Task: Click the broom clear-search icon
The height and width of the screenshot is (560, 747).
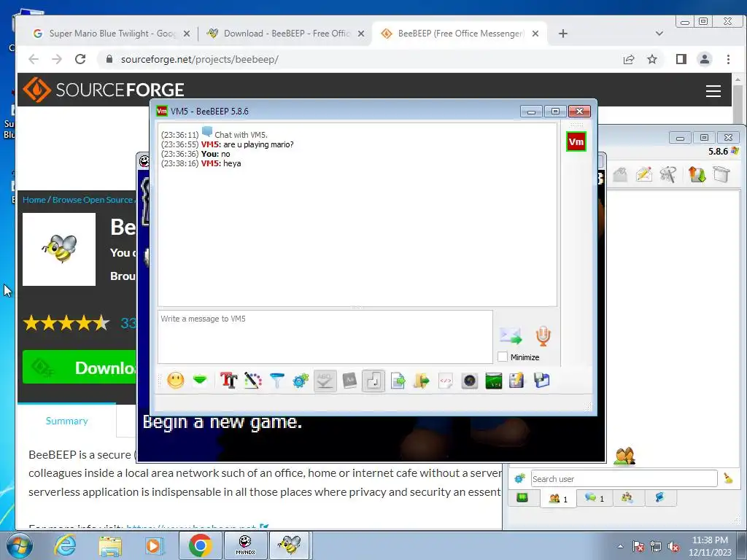Action: click(728, 478)
